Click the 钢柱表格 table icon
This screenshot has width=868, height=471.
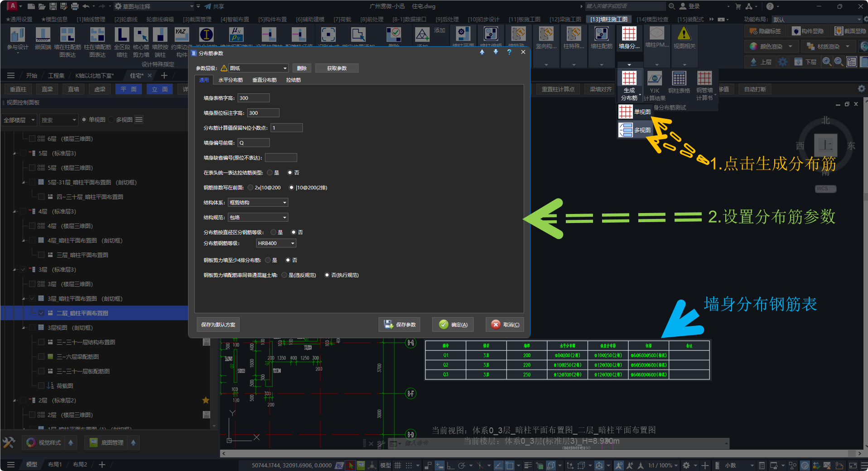pos(679,79)
